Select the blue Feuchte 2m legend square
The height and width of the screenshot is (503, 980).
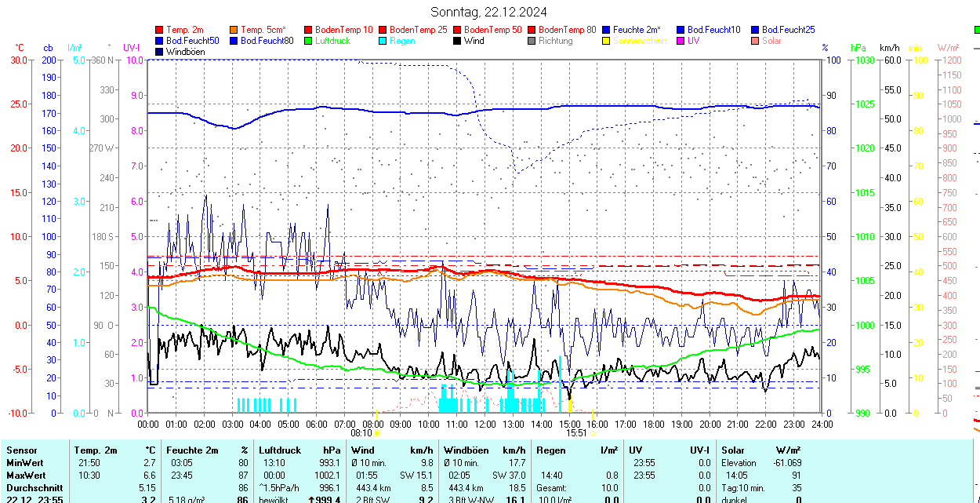point(606,30)
